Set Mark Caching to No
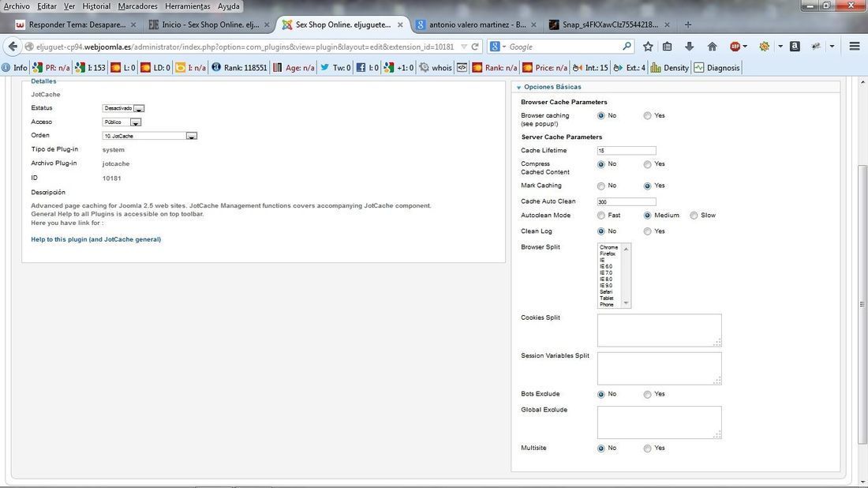868x488 pixels. click(x=601, y=186)
